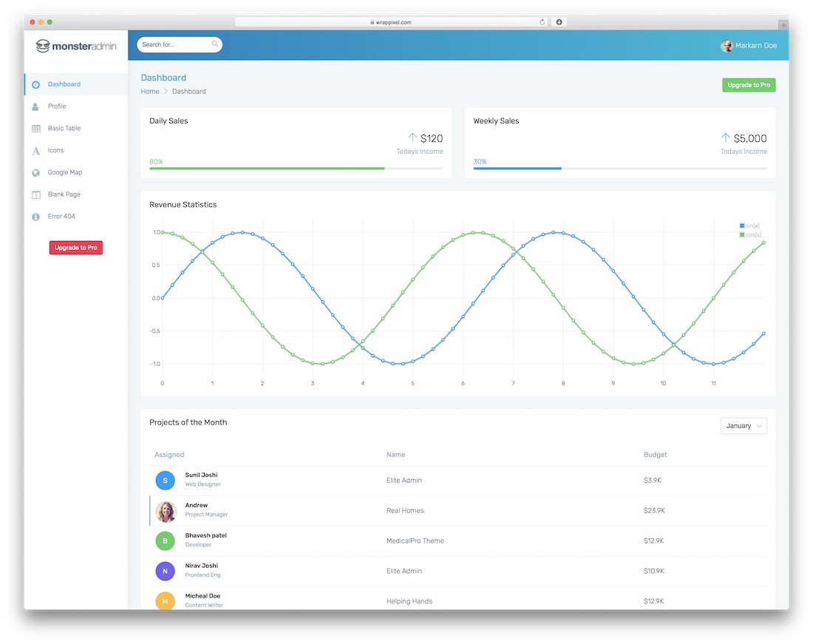This screenshot has height=644, width=813.
Task: Click Daily Sales green up arrow
Action: (412, 138)
